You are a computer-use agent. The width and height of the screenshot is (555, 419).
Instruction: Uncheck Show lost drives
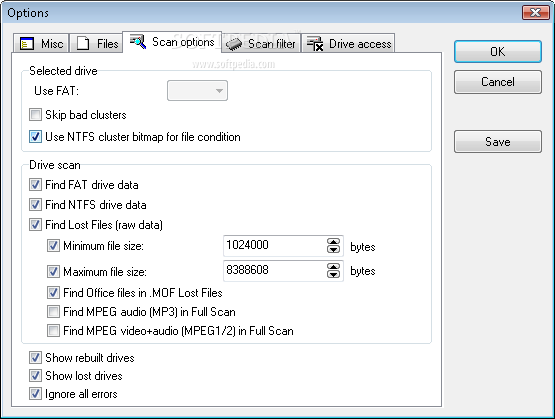35,375
